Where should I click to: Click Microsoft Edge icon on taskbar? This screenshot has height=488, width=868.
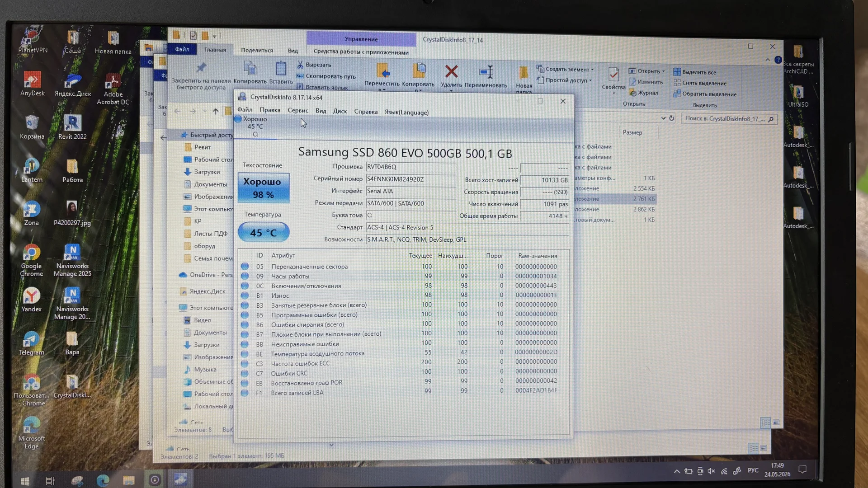click(103, 480)
